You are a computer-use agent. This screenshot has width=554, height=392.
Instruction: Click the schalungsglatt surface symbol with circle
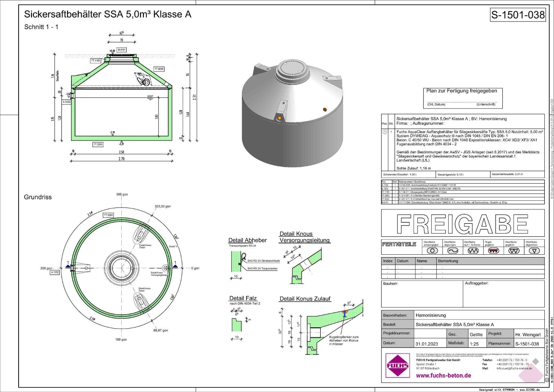(x=432, y=251)
